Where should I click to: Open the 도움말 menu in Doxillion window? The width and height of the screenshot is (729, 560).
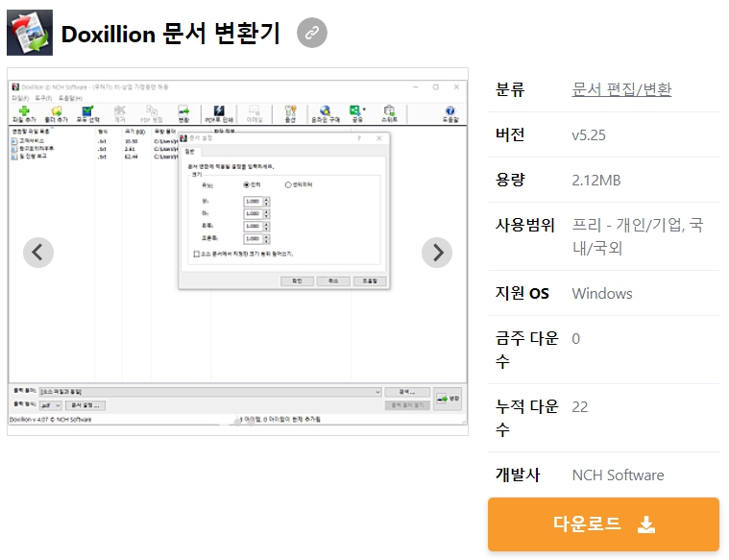70,98
